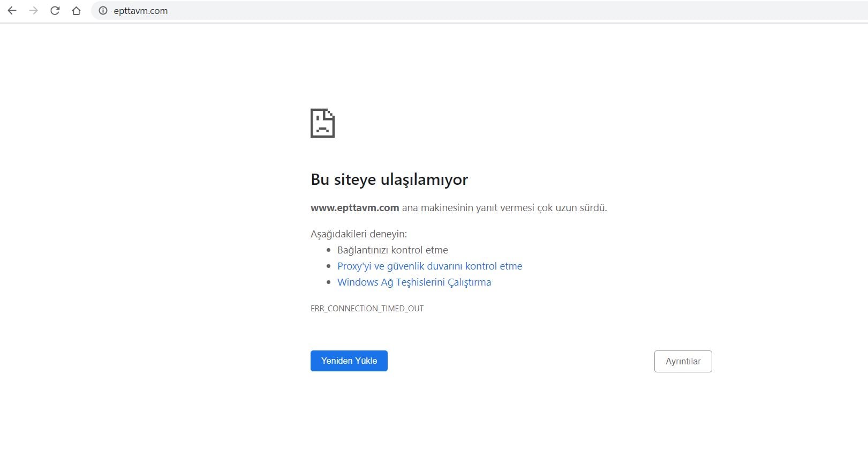
Task: Click the 'Yeniden Yükle' reload button
Action: click(x=349, y=361)
